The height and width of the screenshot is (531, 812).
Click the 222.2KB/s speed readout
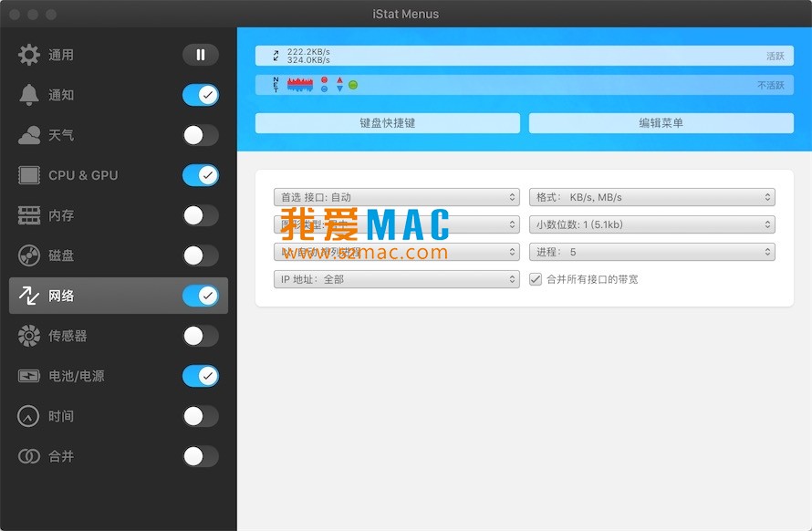click(x=308, y=52)
